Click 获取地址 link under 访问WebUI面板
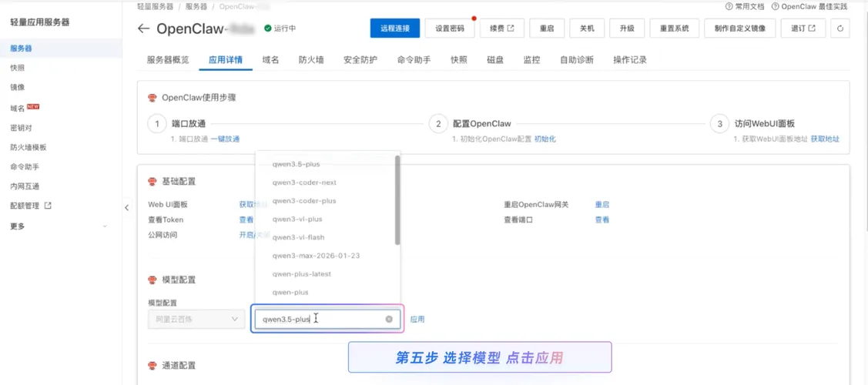 (x=825, y=139)
